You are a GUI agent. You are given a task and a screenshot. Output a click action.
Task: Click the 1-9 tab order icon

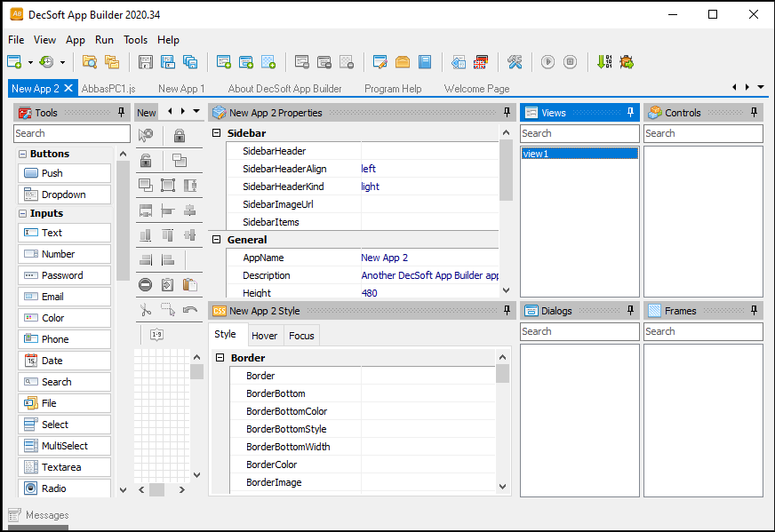pos(156,335)
